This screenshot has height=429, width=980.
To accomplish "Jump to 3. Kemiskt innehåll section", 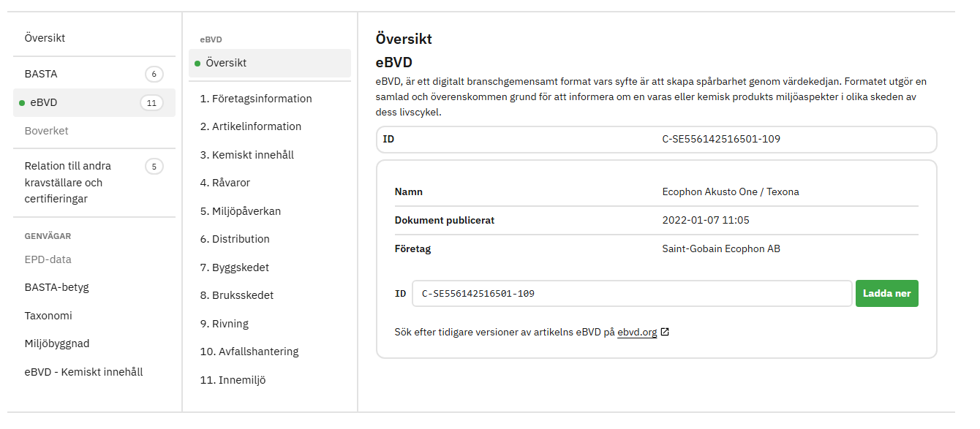I will pyautogui.click(x=247, y=155).
